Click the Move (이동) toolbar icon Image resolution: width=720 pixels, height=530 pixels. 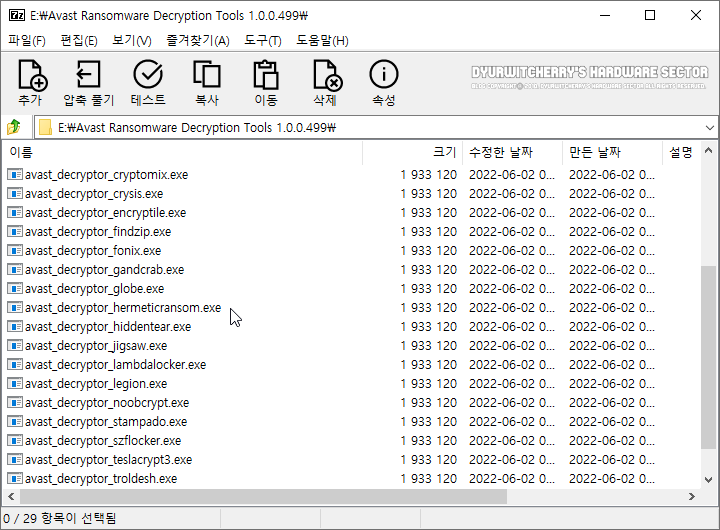click(266, 74)
